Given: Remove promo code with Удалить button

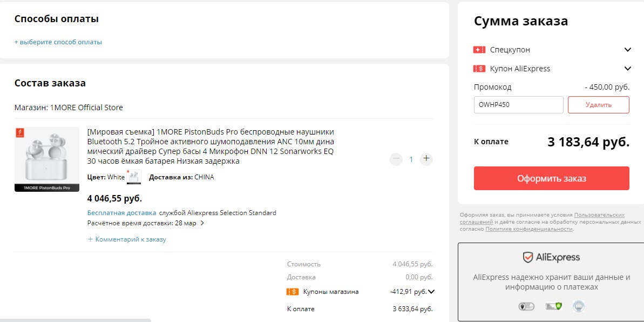Looking at the screenshot, I should (x=598, y=105).
